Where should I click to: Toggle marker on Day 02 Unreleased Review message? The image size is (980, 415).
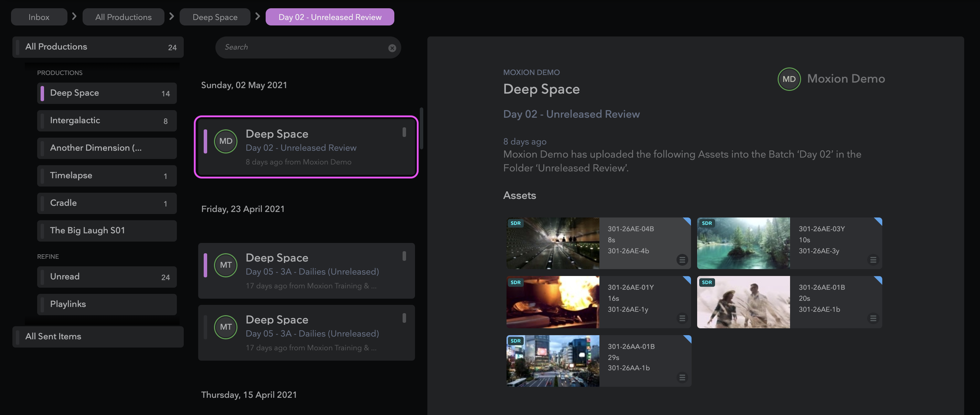click(404, 132)
